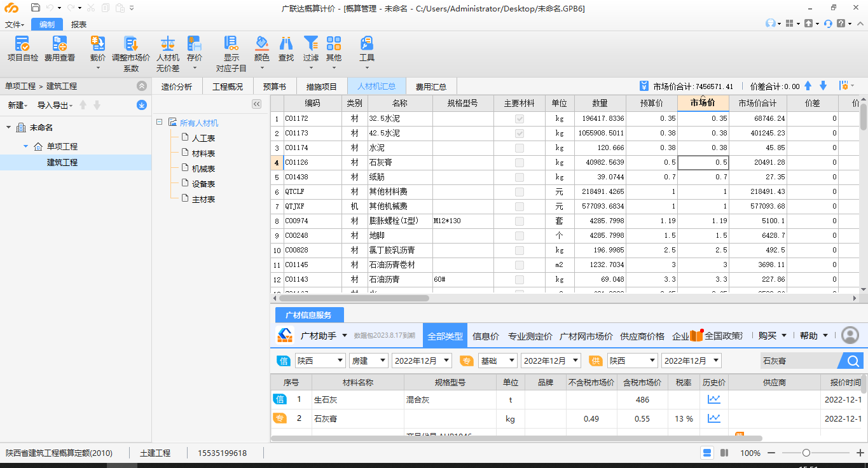Screen dimensions: 868x468
Task: Open 导入导出 button
Action: [54, 105]
